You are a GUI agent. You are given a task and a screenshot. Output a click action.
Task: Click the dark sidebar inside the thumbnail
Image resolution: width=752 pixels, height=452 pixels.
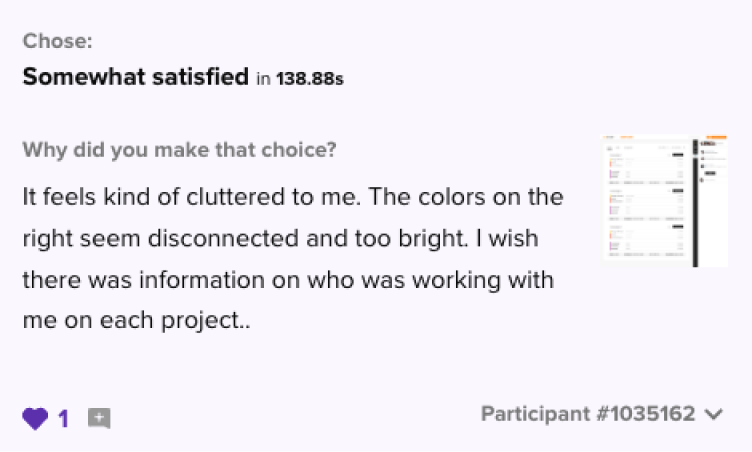click(x=695, y=203)
